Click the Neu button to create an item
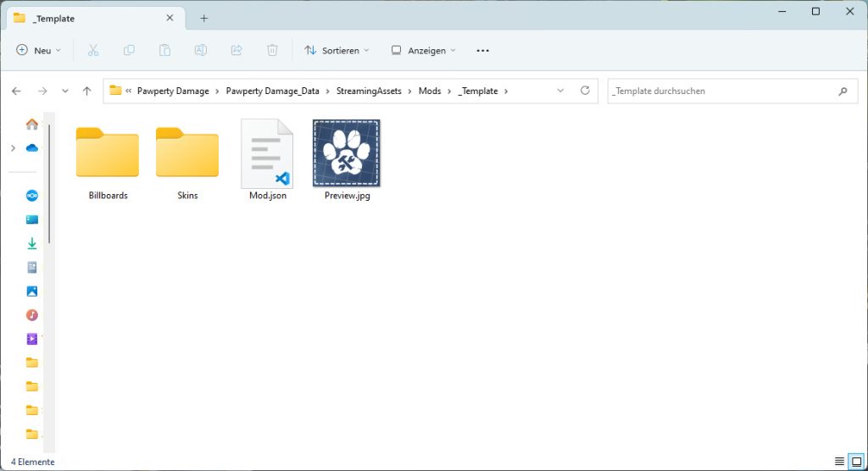This screenshot has height=471, width=868. [39, 51]
